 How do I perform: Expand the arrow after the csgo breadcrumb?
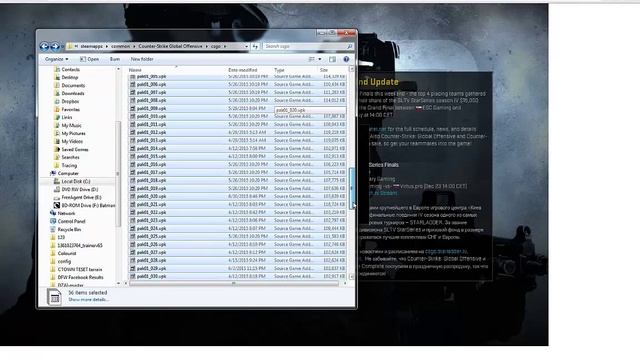224,47
